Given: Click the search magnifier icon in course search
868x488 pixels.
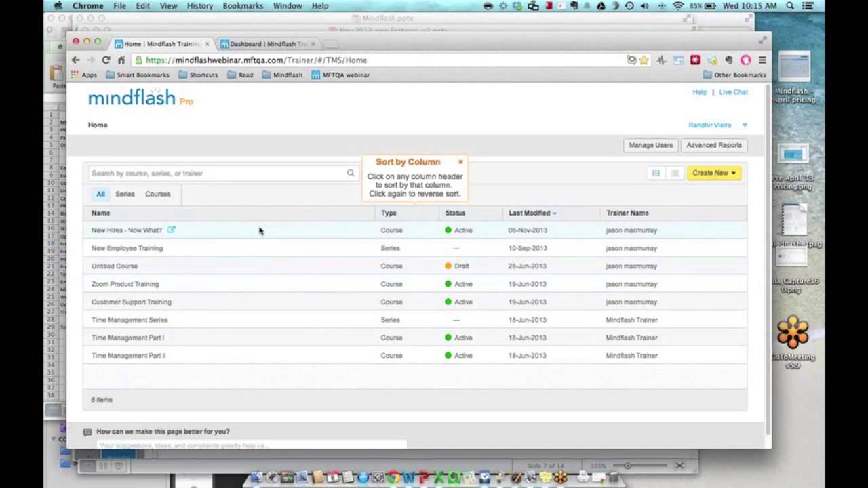Looking at the screenshot, I should (x=351, y=173).
